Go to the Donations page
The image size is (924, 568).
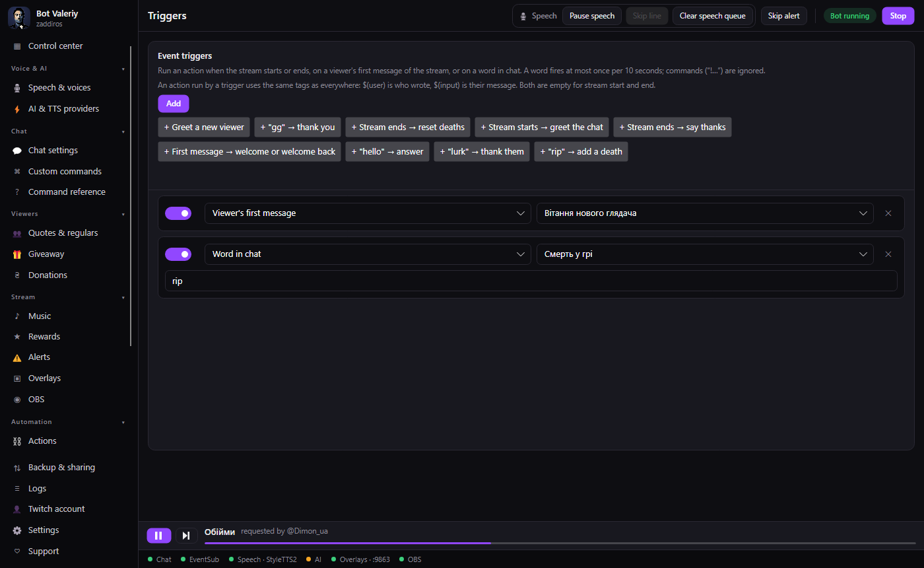click(68, 275)
